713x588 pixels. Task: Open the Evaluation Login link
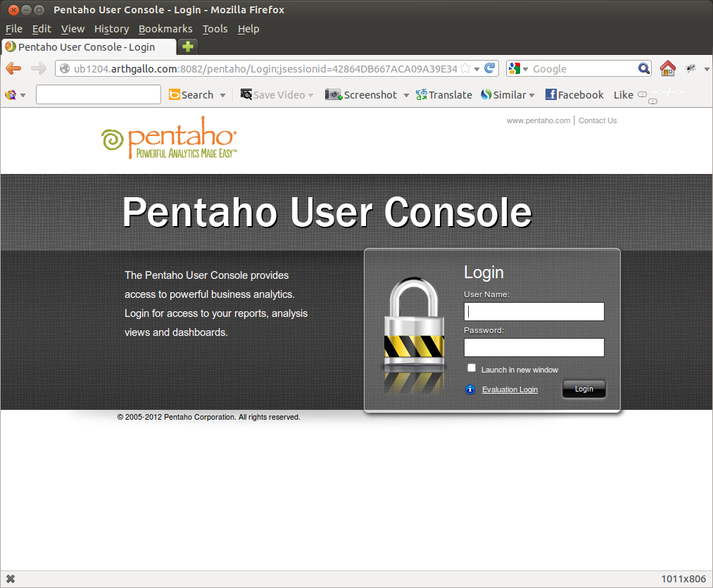click(510, 389)
